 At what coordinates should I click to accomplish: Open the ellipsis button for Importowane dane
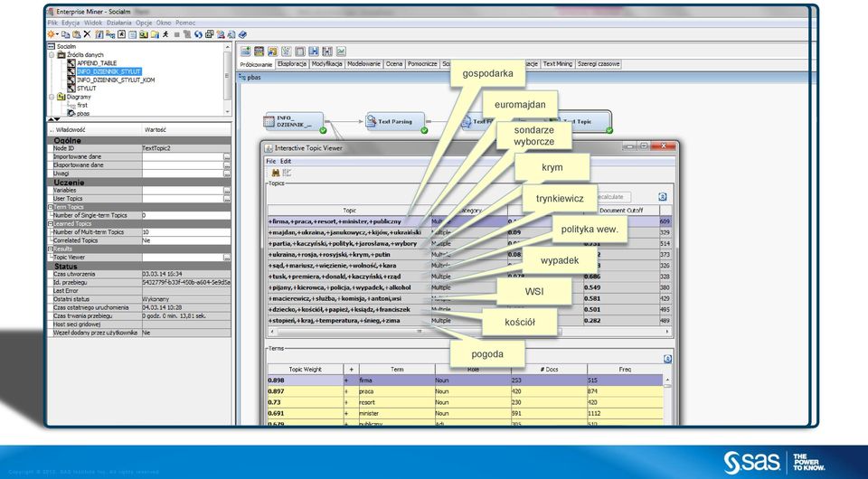(x=227, y=157)
